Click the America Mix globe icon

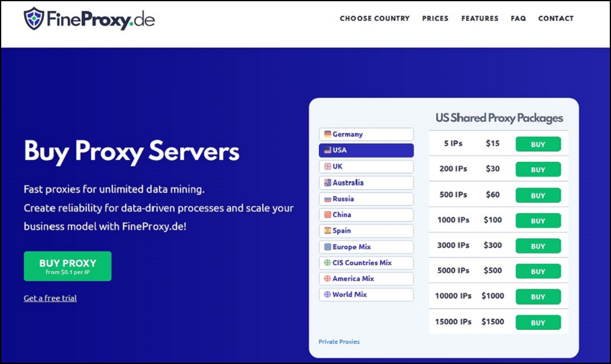pyautogui.click(x=327, y=278)
